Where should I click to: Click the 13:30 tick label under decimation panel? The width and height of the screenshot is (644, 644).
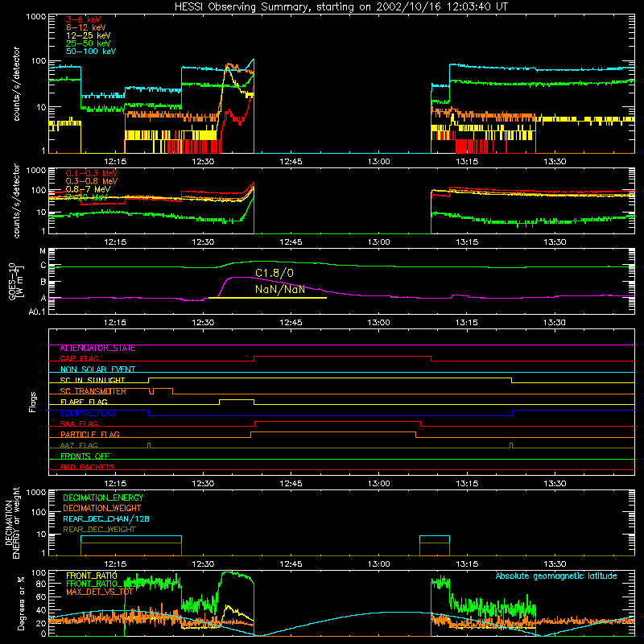pyautogui.click(x=555, y=564)
